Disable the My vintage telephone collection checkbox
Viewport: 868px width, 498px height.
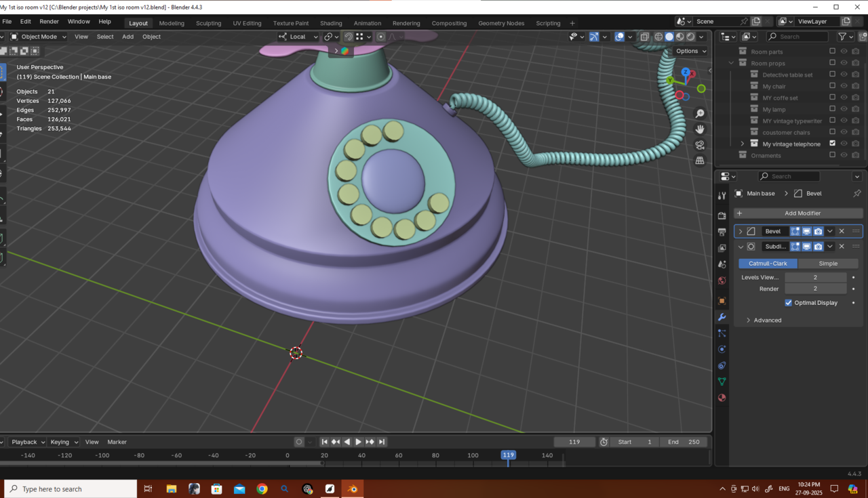832,144
